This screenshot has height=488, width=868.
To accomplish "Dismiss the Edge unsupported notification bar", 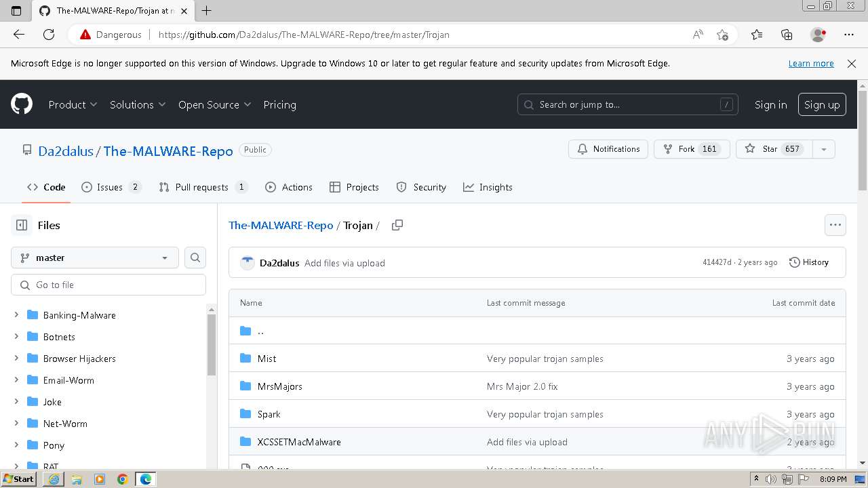I will tap(852, 63).
